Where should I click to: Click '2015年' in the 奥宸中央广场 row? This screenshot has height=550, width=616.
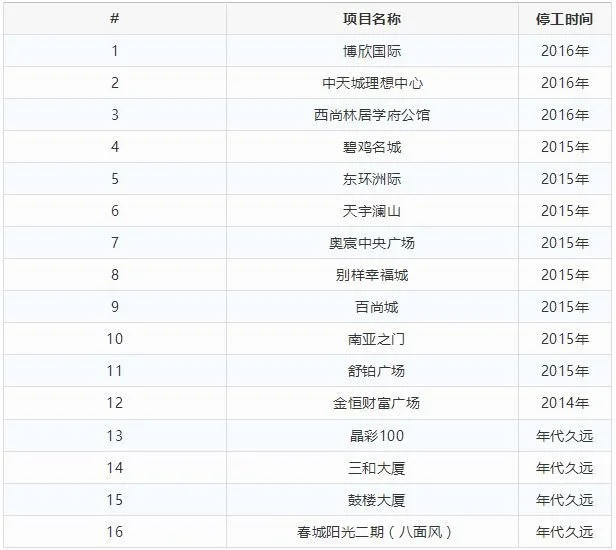[565, 243]
